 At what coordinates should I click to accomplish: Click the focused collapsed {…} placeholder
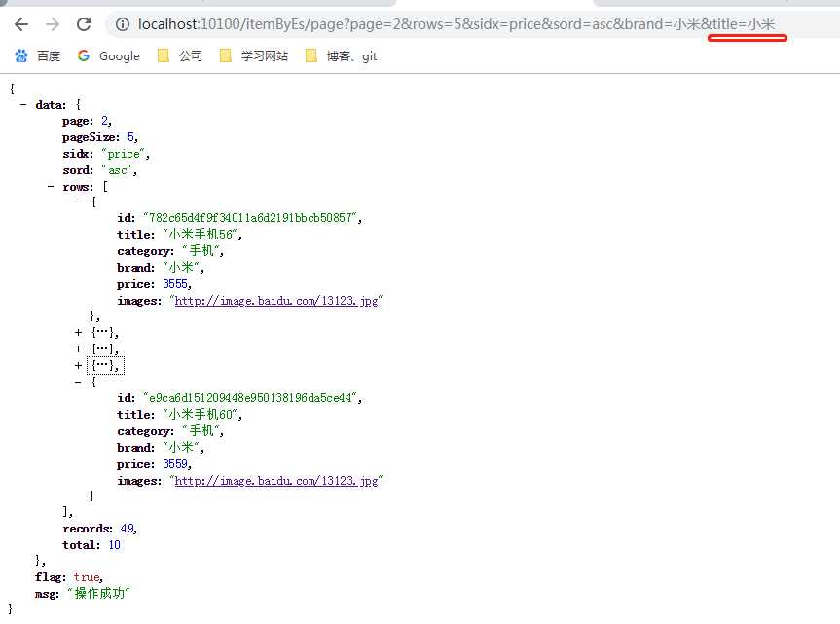point(105,365)
